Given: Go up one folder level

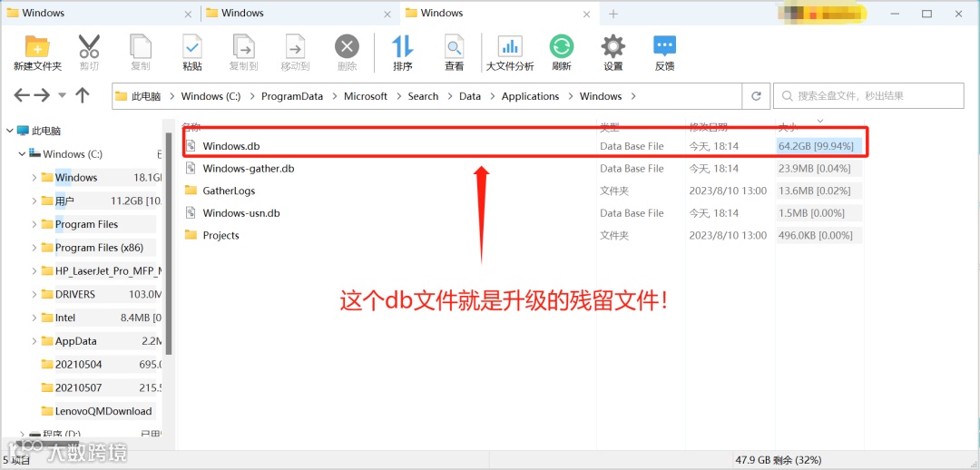Looking at the screenshot, I should 82,95.
